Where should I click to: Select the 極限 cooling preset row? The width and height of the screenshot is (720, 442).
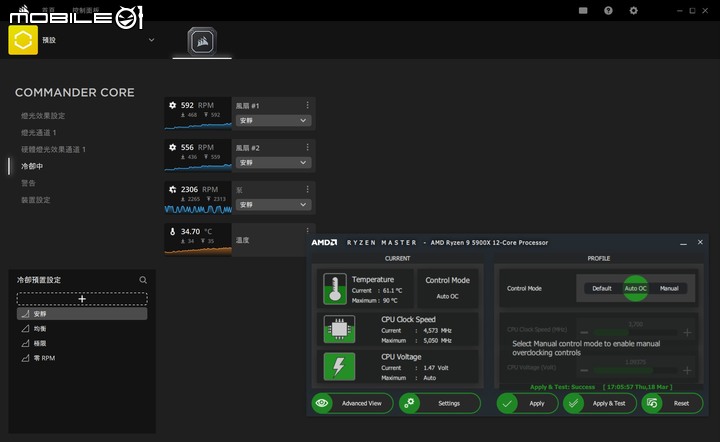click(82, 343)
